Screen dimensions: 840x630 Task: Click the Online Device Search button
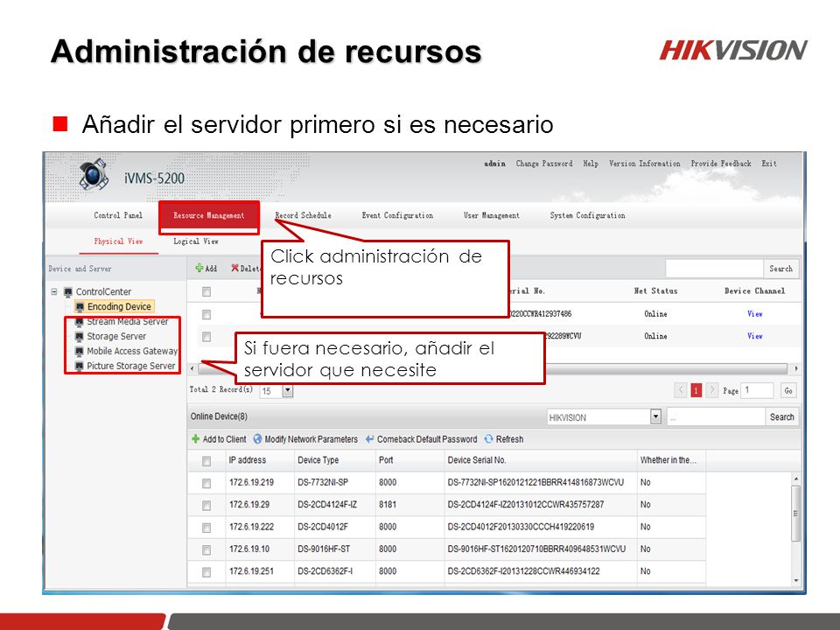pos(781,416)
